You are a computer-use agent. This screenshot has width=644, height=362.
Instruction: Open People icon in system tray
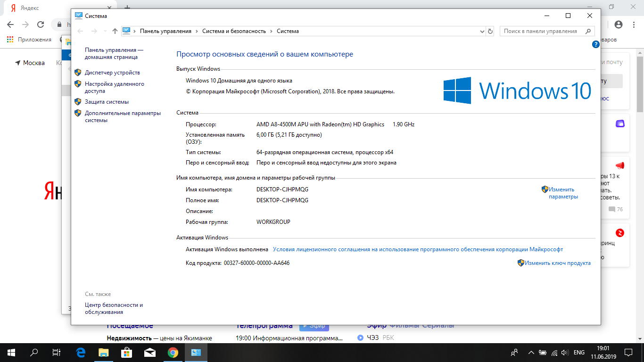tap(514, 352)
